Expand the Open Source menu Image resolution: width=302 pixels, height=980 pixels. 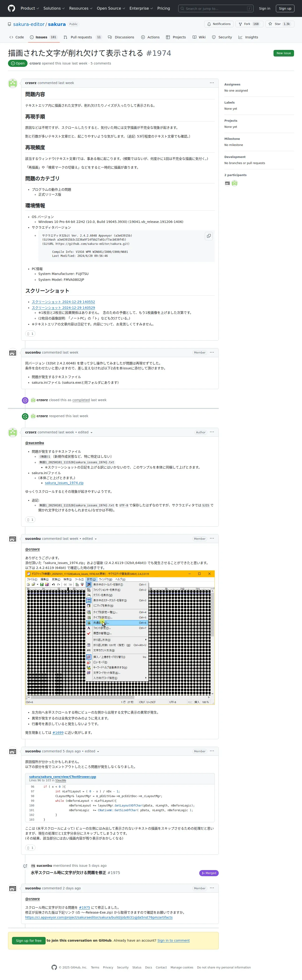pyautogui.click(x=111, y=8)
